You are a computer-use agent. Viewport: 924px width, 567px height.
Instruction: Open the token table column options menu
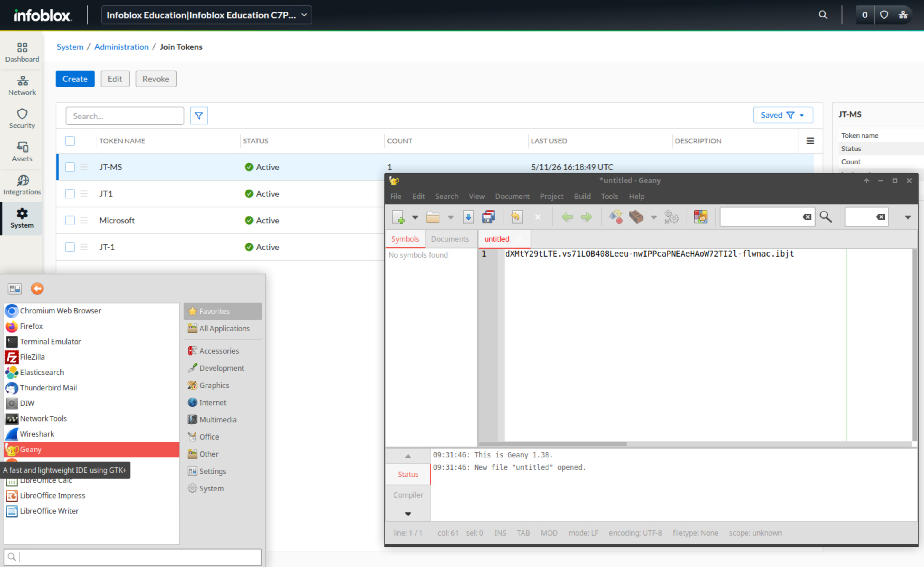810,141
